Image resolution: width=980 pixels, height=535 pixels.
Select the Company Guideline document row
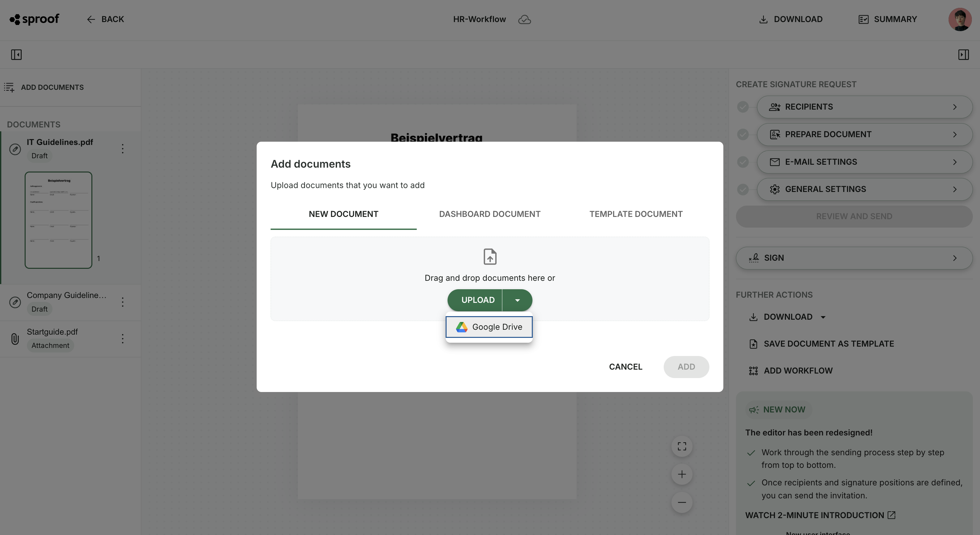pyautogui.click(x=71, y=302)
